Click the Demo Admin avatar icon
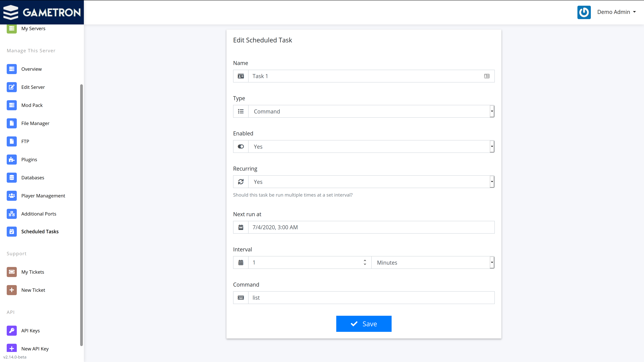Image resolution: width=644 pixels, height=362 pixels. 584,12
